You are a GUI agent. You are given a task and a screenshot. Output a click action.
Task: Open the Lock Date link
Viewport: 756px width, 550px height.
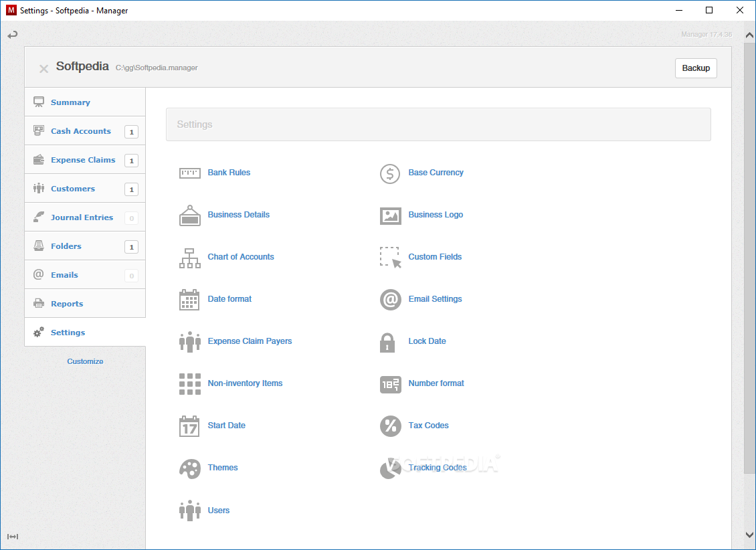click(428, 341)
